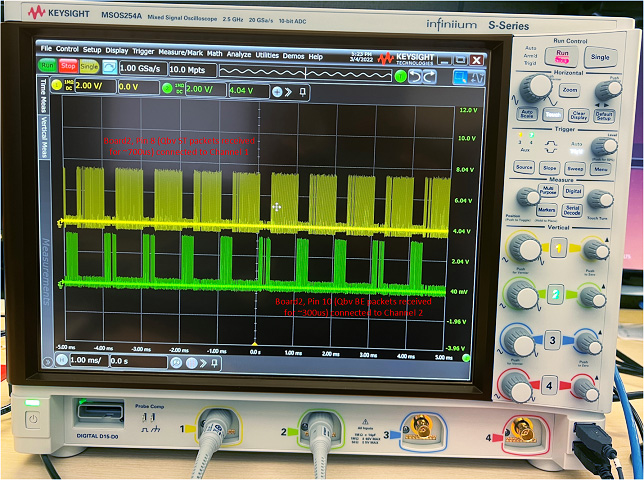Click the waveform drag tool icon

point(476,78)
